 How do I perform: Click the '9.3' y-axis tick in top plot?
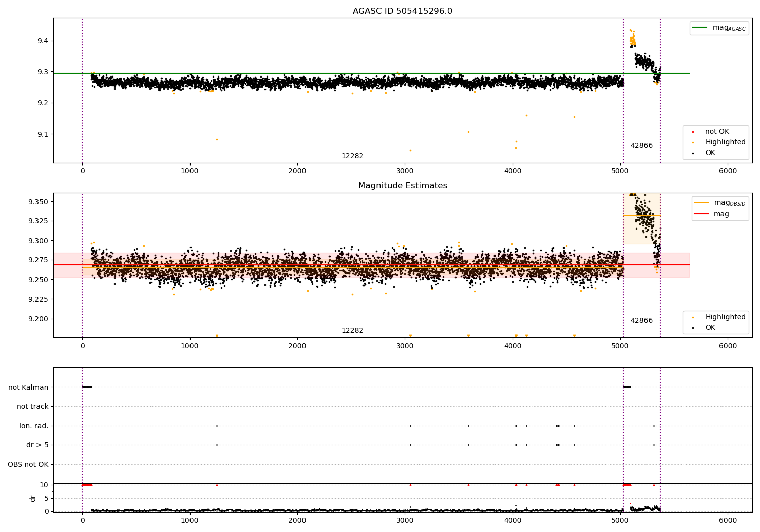click(43, 72)
